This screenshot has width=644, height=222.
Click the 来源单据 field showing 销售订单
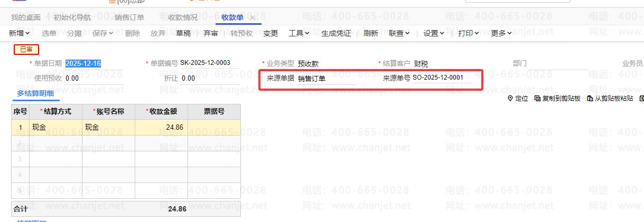326,79
